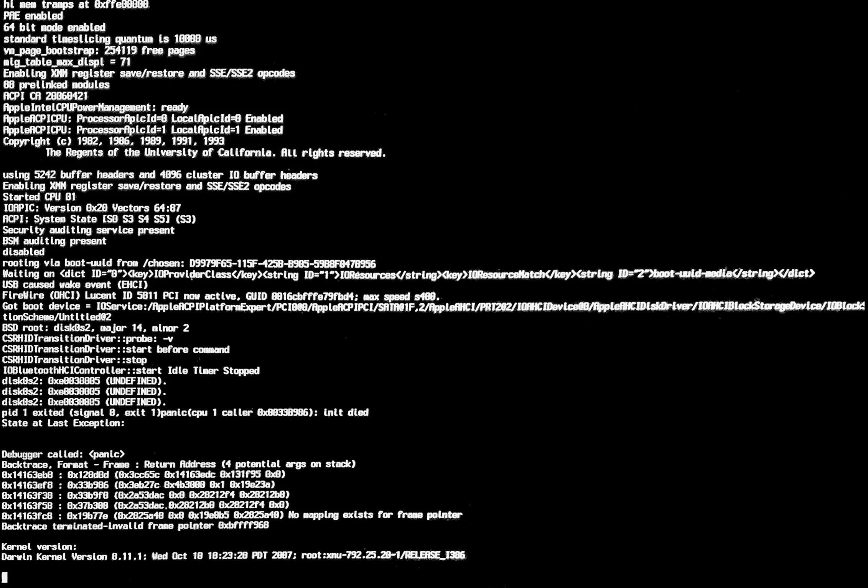The image size is (868, 588).
Task: Click the 'Copyright (c) 1982' line
Action: (x=114, y=141)
